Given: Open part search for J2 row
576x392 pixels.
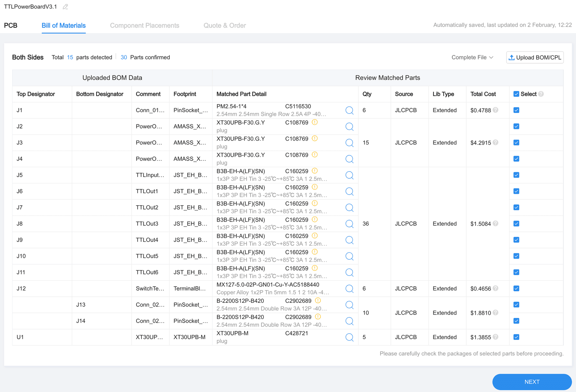Looking at the screenshot, I should pos(349,127).
